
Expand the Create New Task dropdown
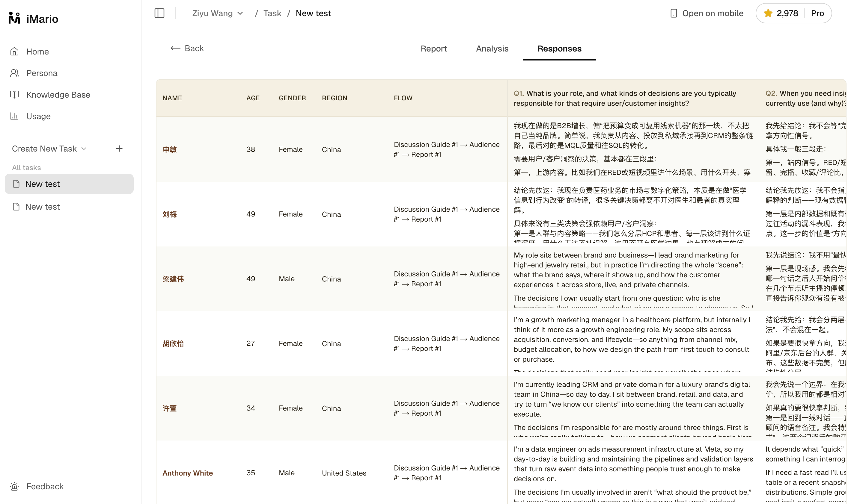pyautogui.click(x=49, y=149)
